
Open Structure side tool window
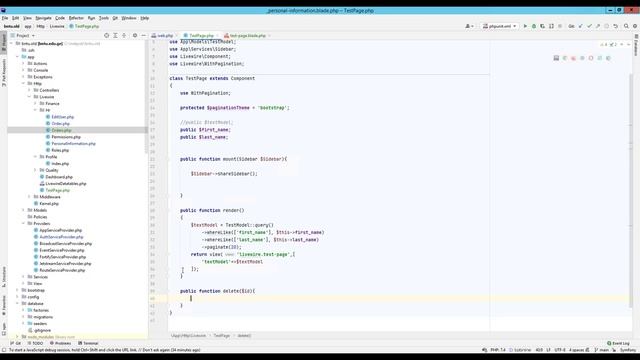(4, 277)
